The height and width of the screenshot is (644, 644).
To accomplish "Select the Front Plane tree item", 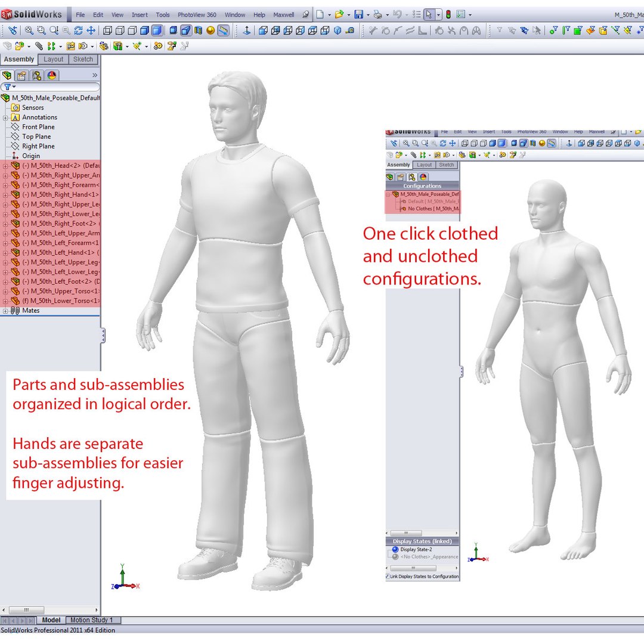I will (x=33, y=127).
